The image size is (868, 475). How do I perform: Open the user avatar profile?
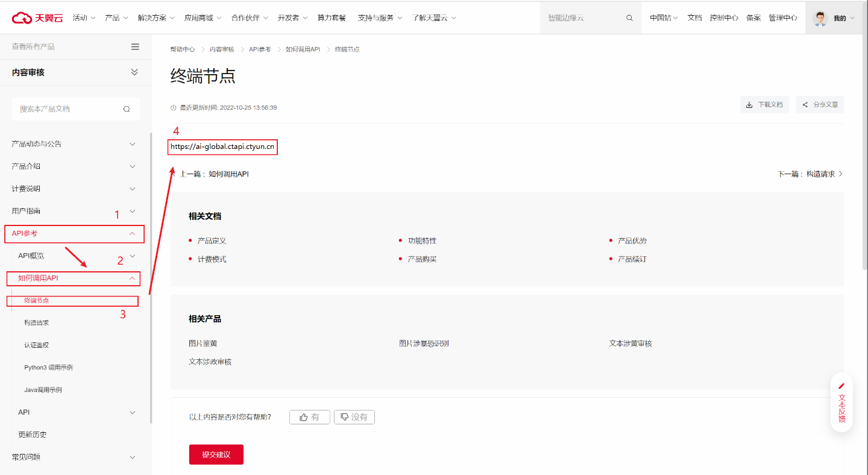[820, 18]
